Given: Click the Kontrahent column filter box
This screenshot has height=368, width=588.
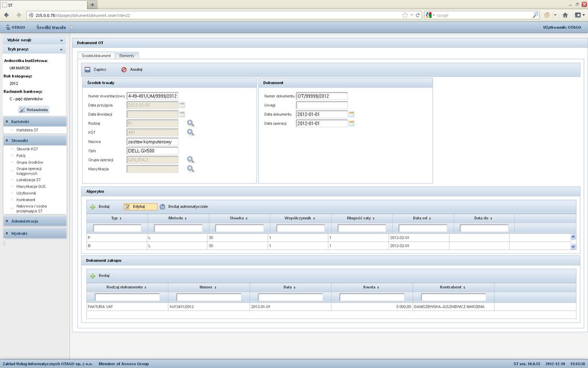Looking at the screenshot, I should pyautogui.click(x=453, y=297).
